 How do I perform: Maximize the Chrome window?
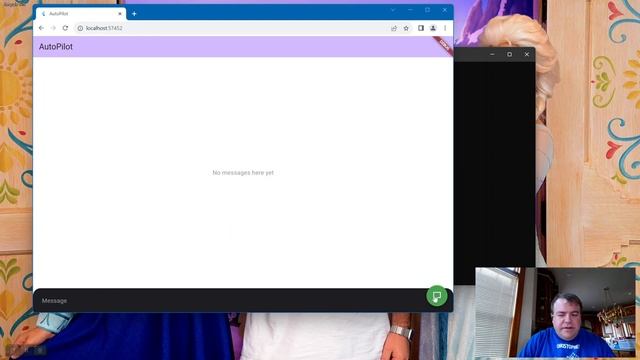(427, 10)
